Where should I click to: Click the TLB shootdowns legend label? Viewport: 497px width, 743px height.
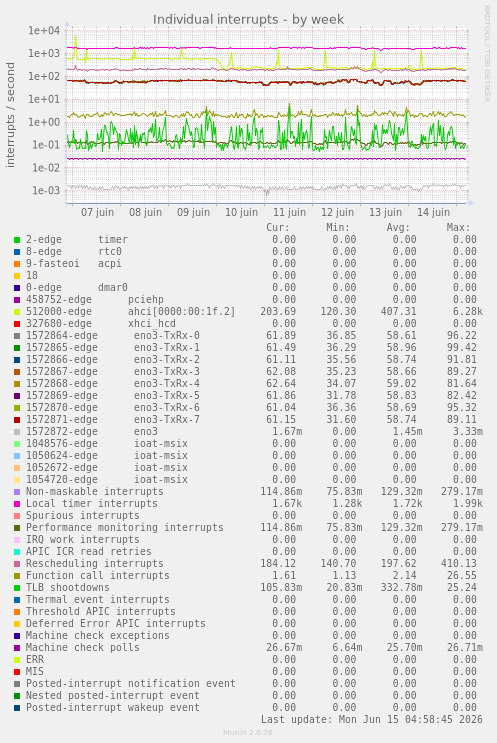tap(68, 588)
